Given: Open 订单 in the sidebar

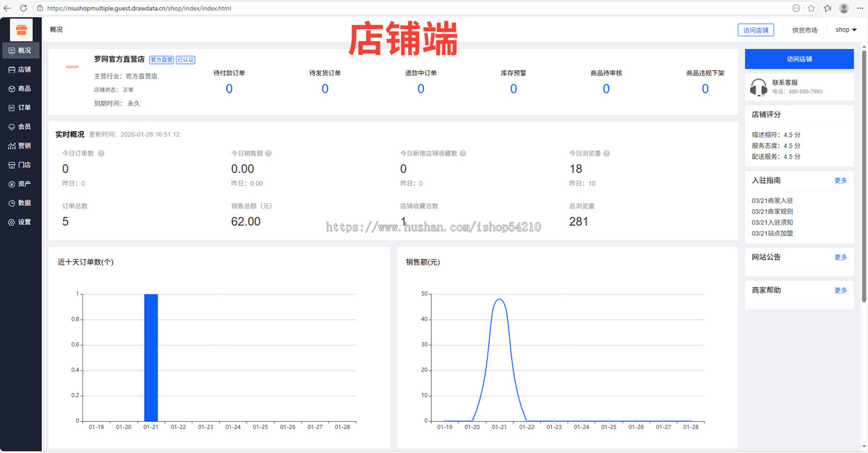Looking at the screenshot, I should (20, 108).
